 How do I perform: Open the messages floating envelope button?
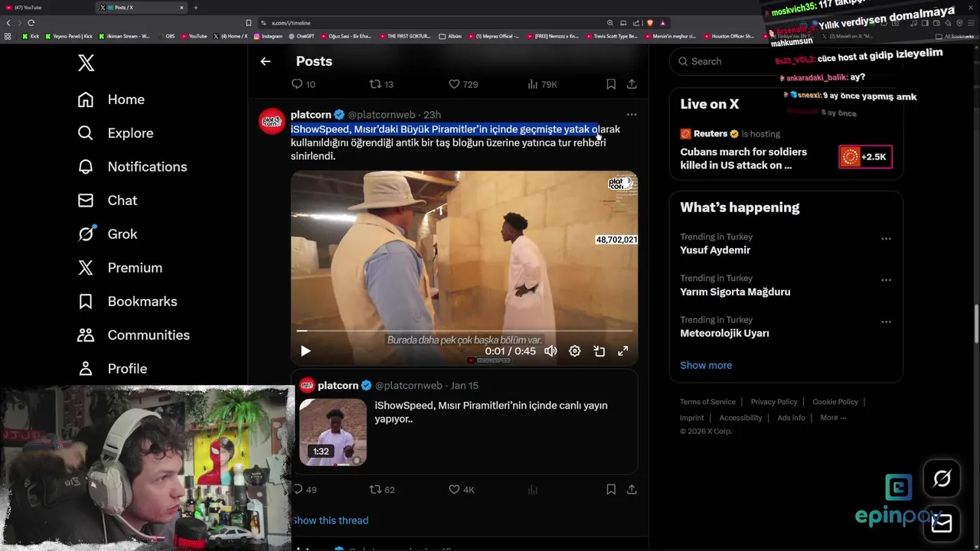[x=942, y=523]
